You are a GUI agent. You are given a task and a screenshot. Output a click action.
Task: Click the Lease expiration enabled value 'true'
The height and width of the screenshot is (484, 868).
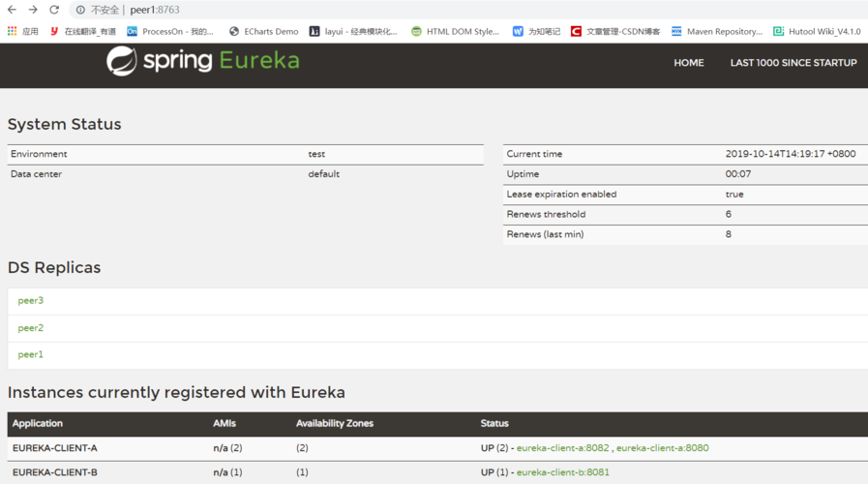pyautogui.click(x=734, y=195)
